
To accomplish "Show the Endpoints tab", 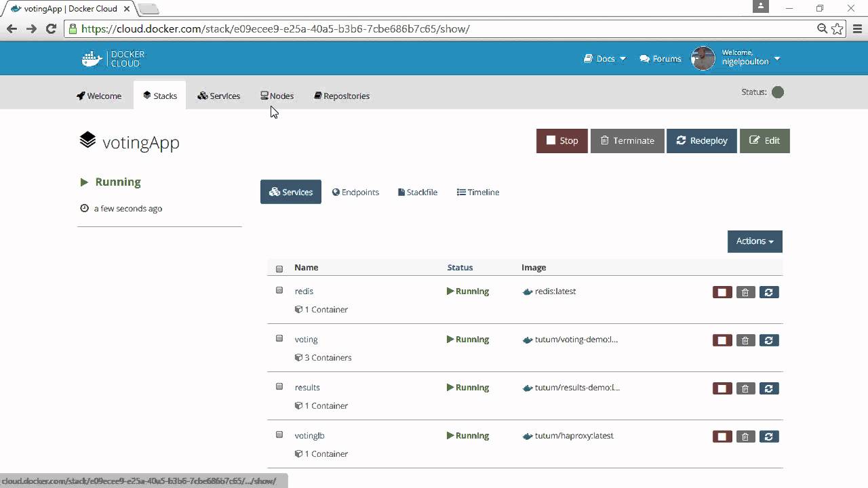I will click(355, 192).
